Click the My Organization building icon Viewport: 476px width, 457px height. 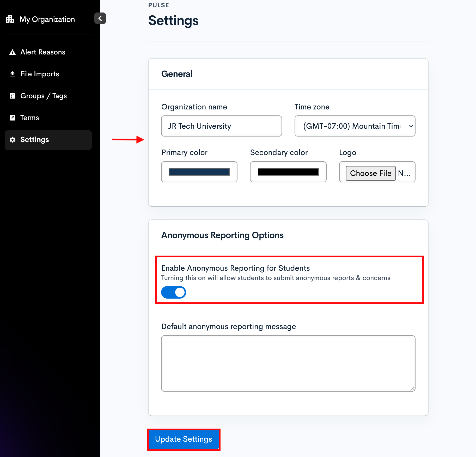10,19
